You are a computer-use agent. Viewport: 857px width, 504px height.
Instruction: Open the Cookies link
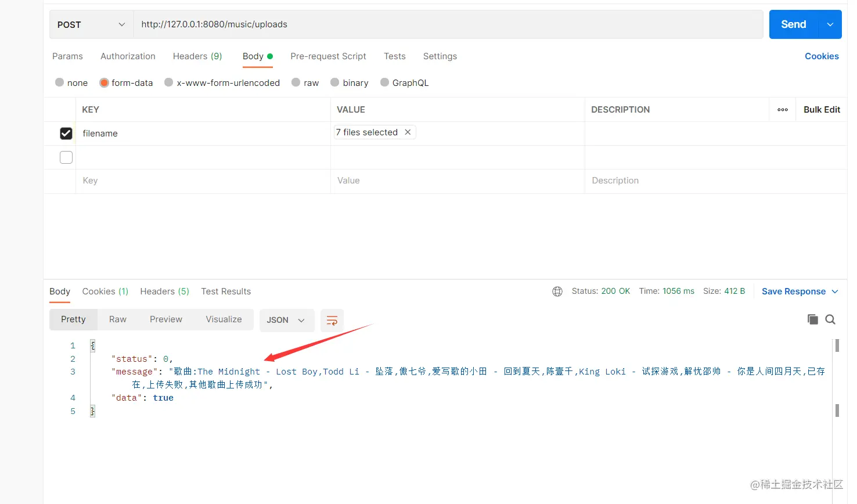click(822, 56)
